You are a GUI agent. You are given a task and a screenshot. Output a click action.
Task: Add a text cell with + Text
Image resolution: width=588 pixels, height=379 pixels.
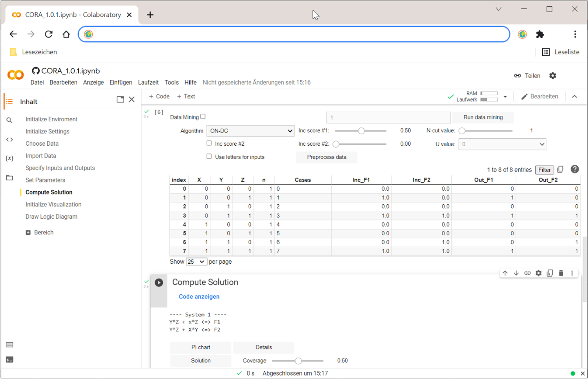[186, 97]
